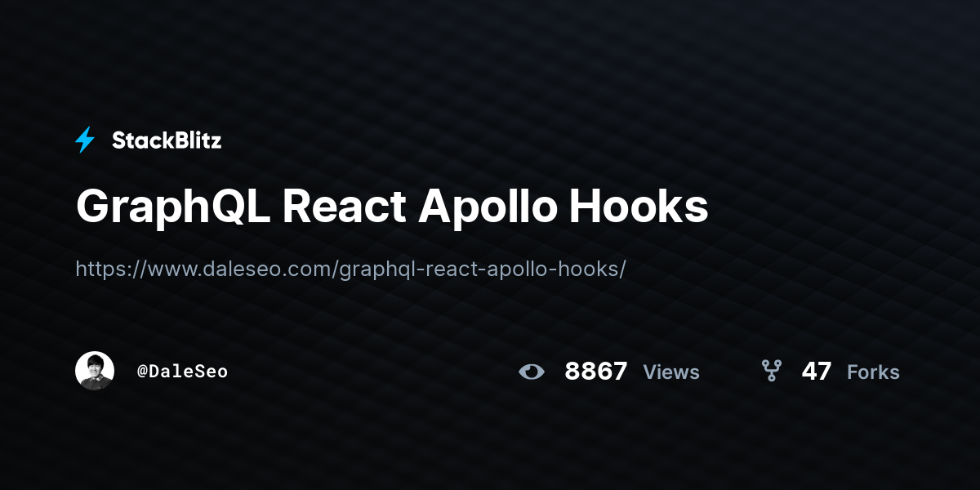
Task: Click the word Apollo in the title
Action: click(x=488, y=207)
